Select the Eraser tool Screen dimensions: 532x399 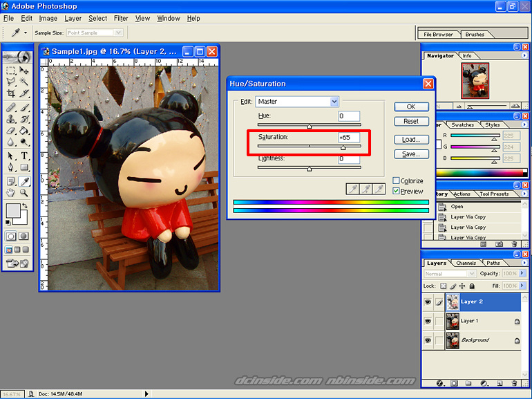[x=10, y=131]
